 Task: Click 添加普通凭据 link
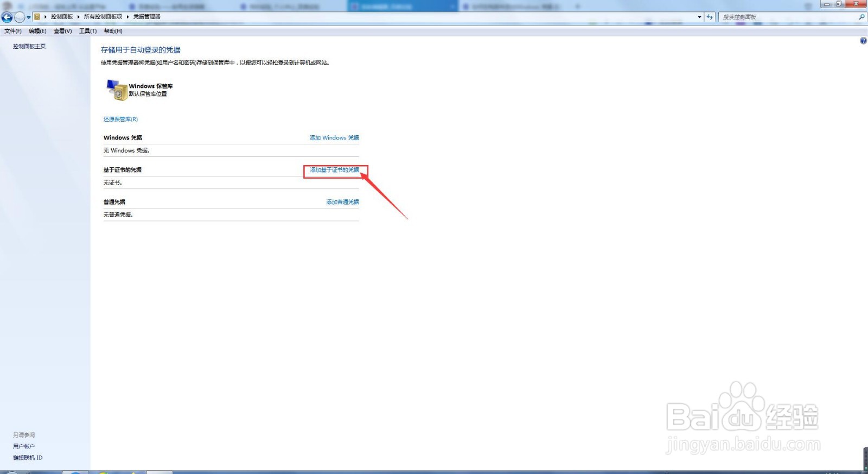[x=342, y=202]
